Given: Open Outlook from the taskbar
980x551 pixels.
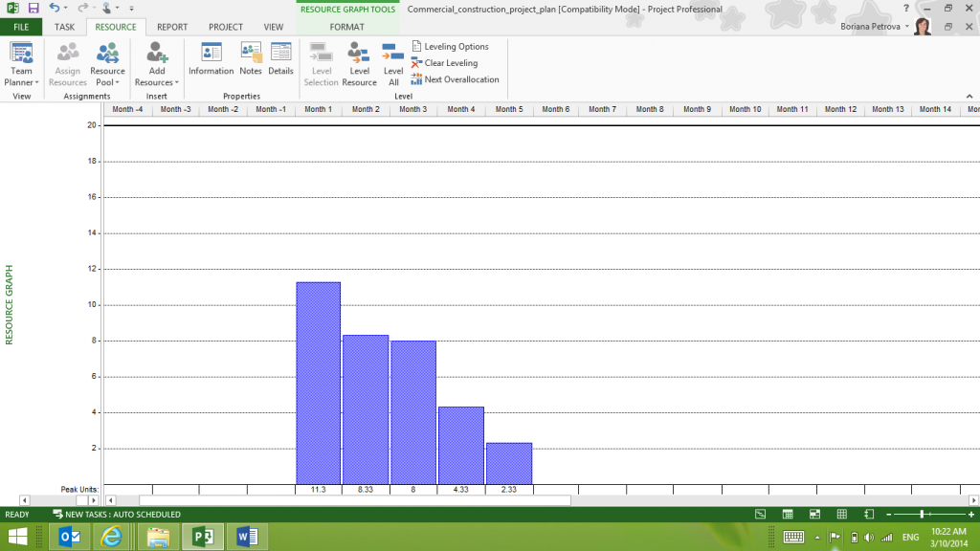Looking at the screenshot, I should click(x=69, y=537).
